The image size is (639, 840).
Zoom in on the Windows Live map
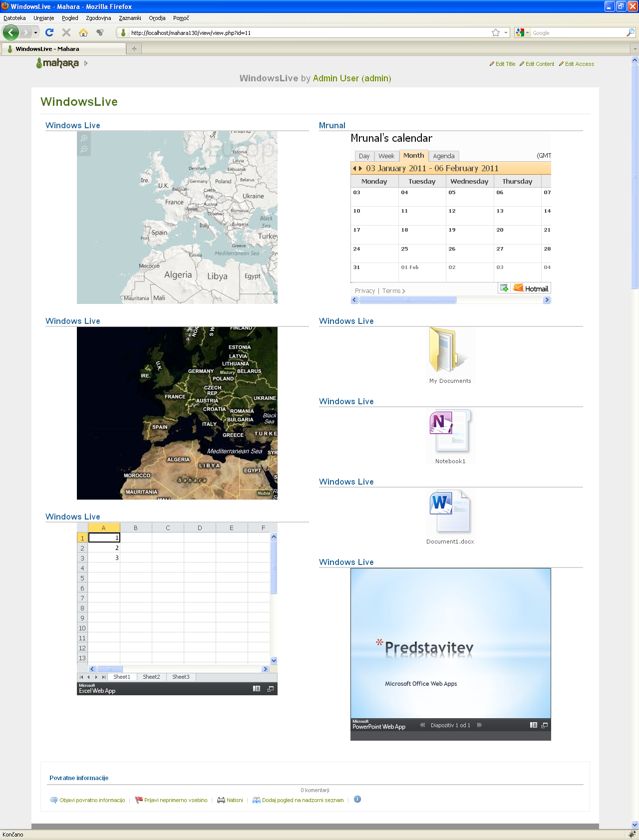[x=84, y=138]
